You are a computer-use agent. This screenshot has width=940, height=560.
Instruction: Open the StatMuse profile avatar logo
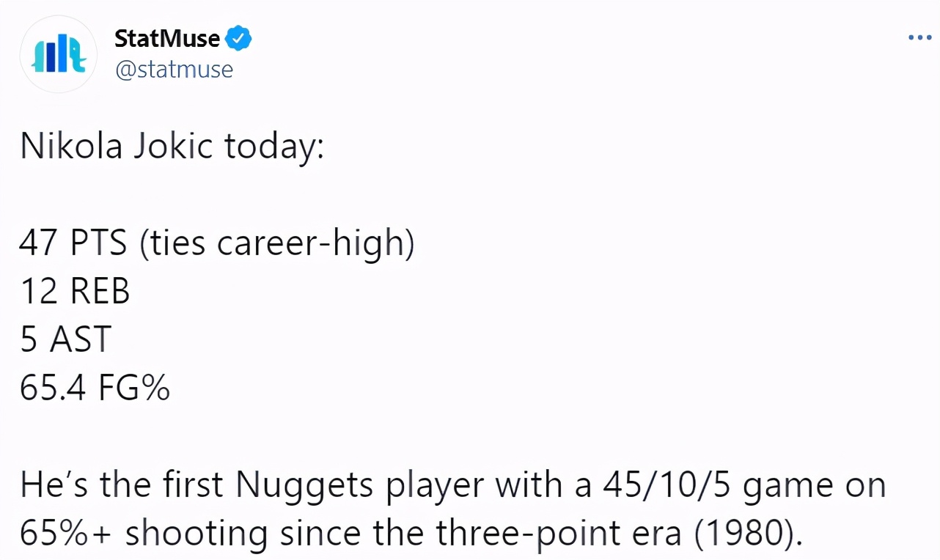[59, 54]
